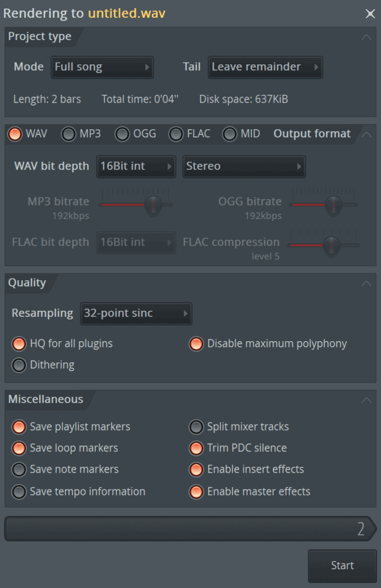Image resolution: width=381 pixels, height=588 pixels.
Task: Open the Mode dropdown showing Full song
Action: click(102, 67)
